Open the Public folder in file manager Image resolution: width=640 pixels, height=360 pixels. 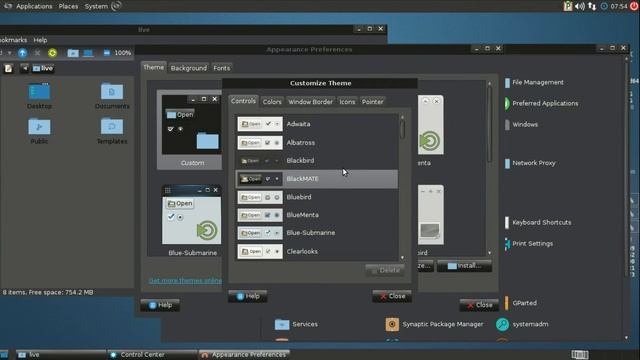tap(39, 131)
